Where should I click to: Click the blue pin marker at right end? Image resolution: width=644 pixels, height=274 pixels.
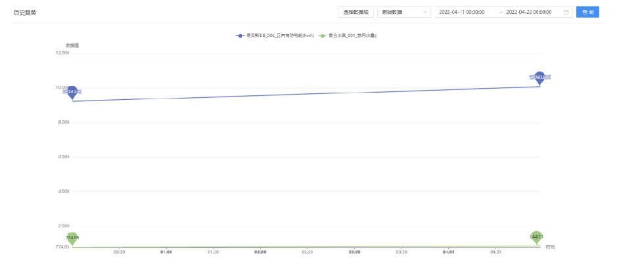(x=540, y=78)
